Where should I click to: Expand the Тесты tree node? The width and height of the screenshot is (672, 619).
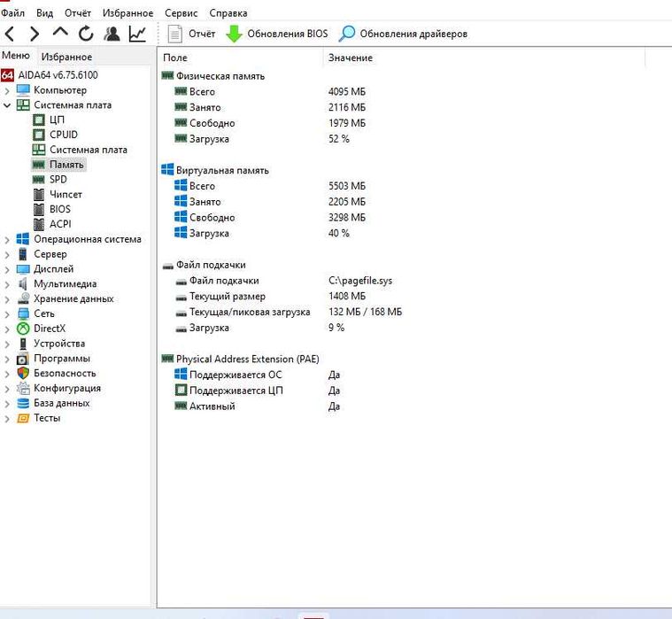click(7, 419)
